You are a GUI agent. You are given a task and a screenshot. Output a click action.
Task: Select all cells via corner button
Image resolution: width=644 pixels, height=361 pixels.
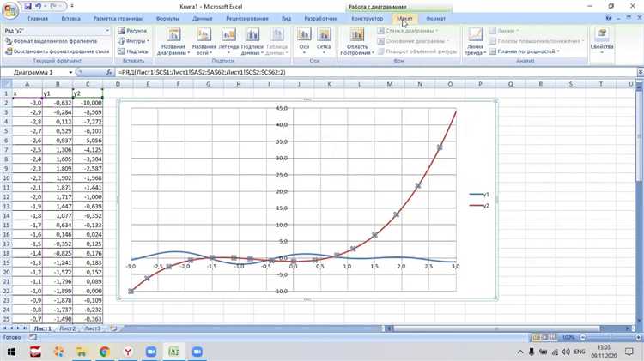tap(6, 84)
